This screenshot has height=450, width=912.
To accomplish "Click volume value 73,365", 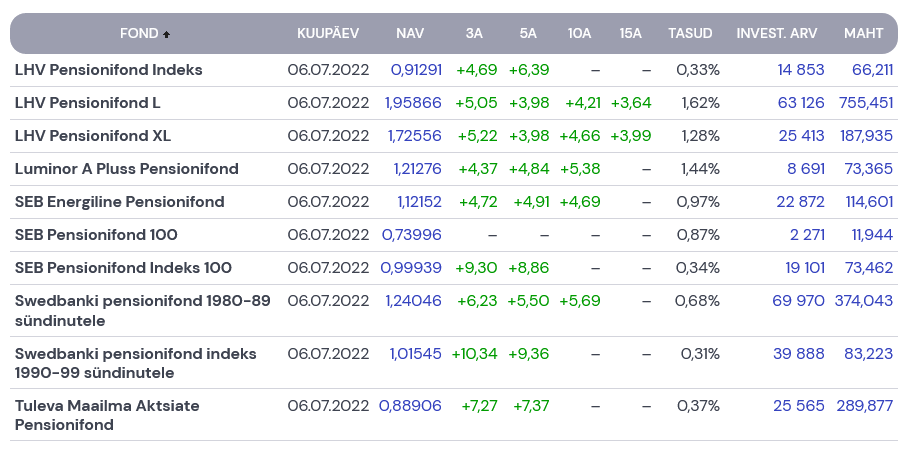I will tap(868, 169).
